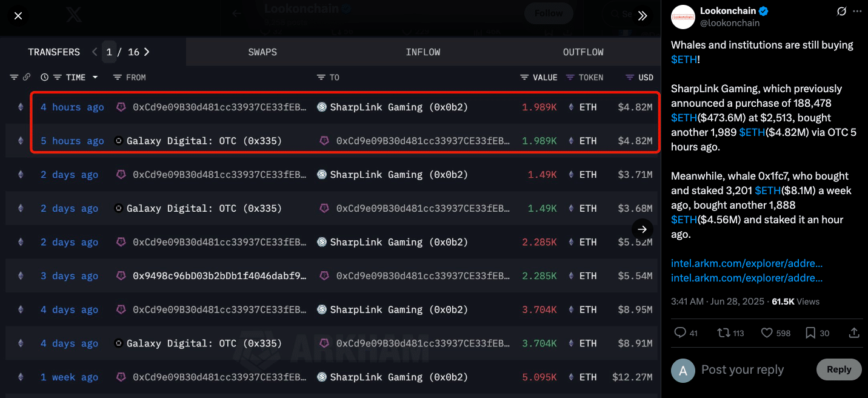Viewport: 868px width, 398px height.
Task: Click the back arrow in background page
Action: tap(236, 13)
